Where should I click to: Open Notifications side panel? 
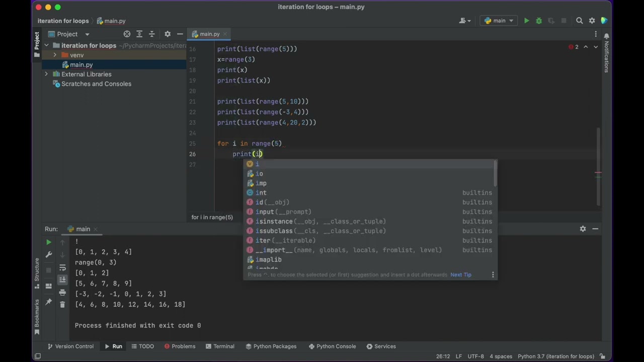[606, 53]
